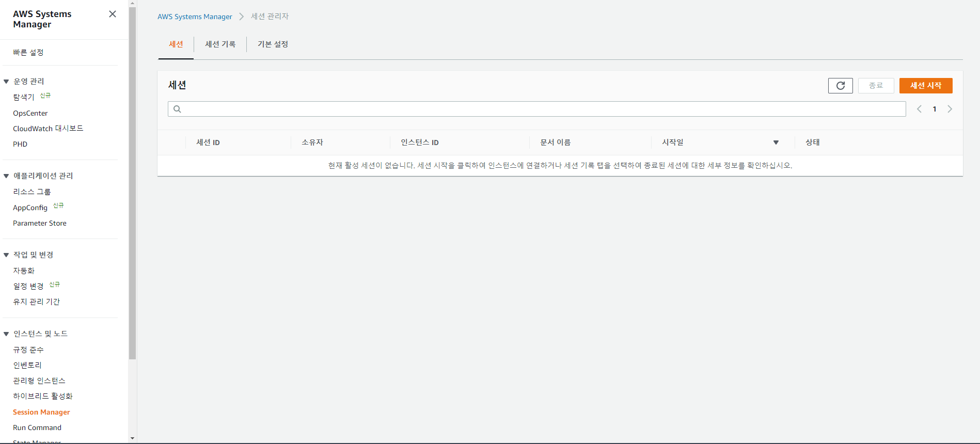980x444 pixels.
Task: Click the disabled 종료 button
Action: tap(876, 86)
